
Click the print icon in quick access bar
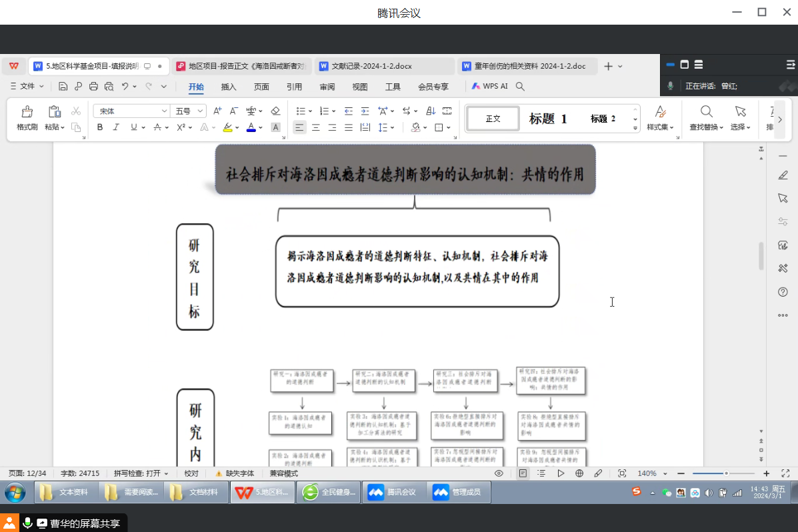click(93, 86)
